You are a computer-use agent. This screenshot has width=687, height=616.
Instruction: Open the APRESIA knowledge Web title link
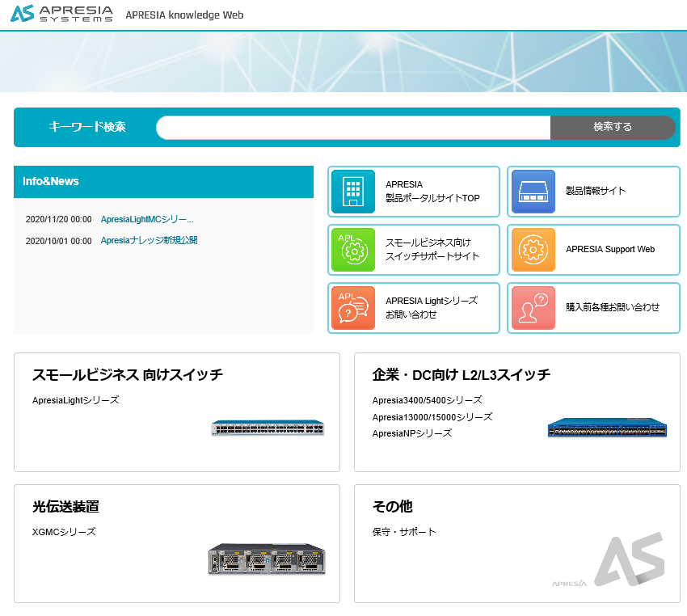click(x=184, y=15)
